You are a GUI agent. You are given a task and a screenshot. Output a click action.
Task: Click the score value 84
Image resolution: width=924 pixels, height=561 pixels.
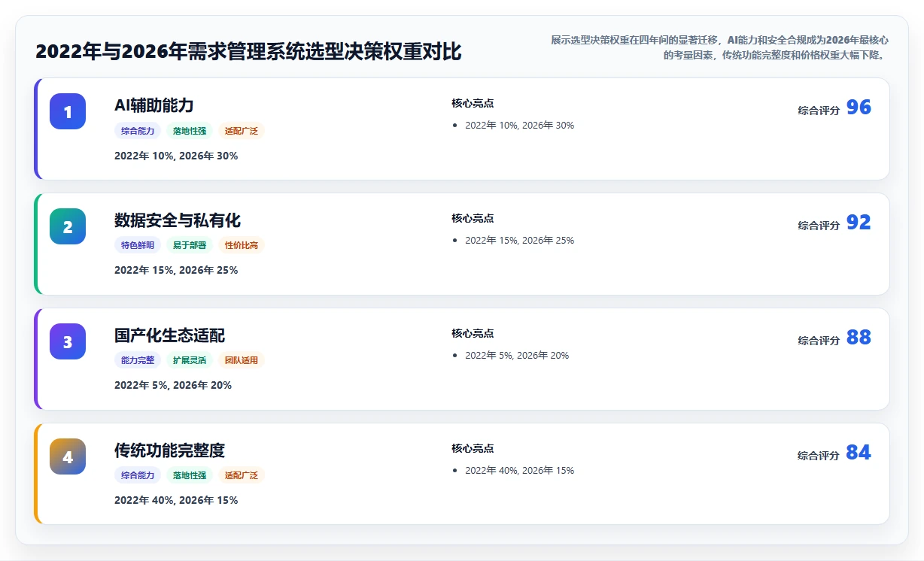point(859,453)
